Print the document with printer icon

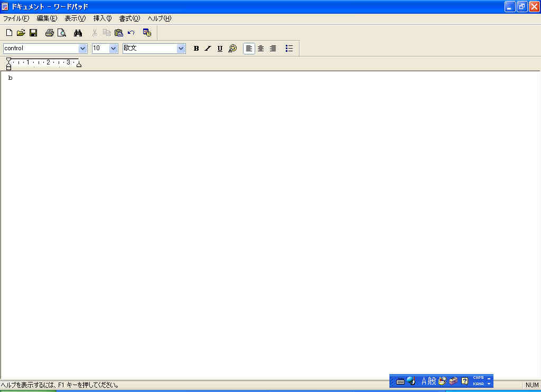tap(49, 33)
